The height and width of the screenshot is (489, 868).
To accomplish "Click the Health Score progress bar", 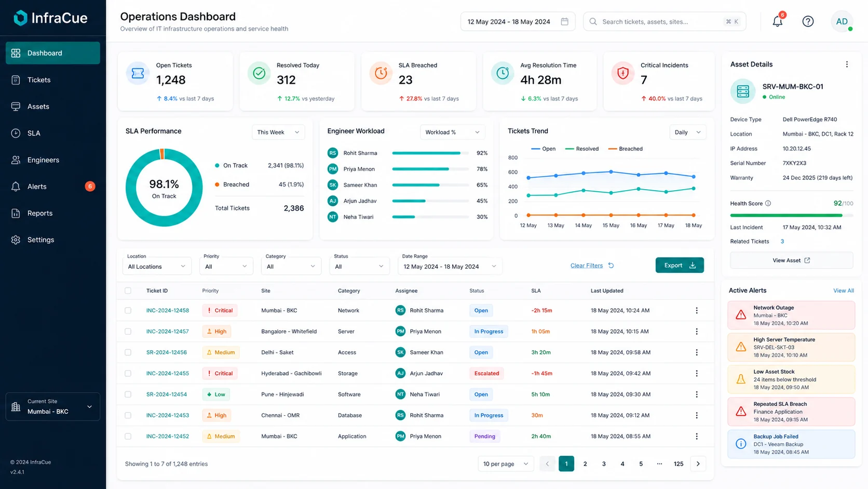I will (x=791, y=215).
